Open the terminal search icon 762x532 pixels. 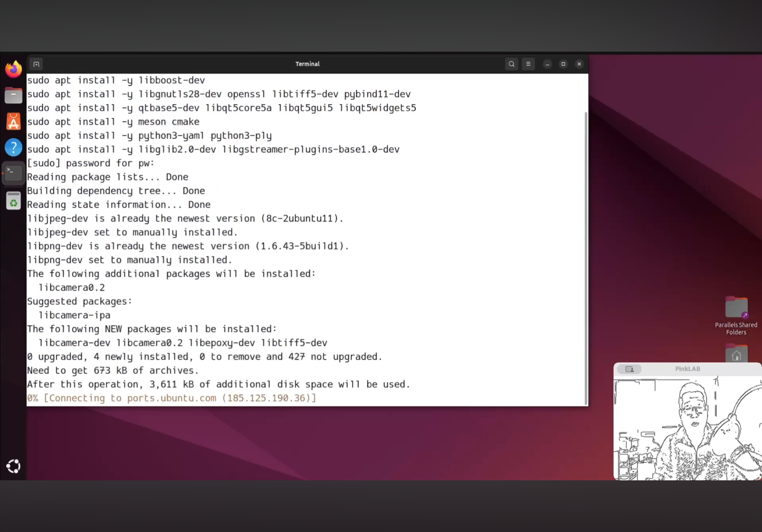click(x=511, y=64)
